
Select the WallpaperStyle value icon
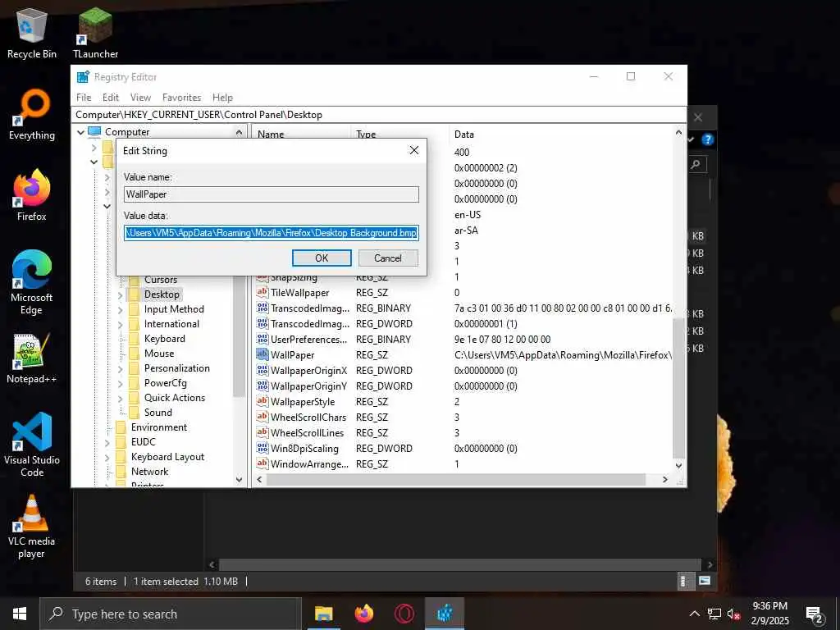coord(262,400)
